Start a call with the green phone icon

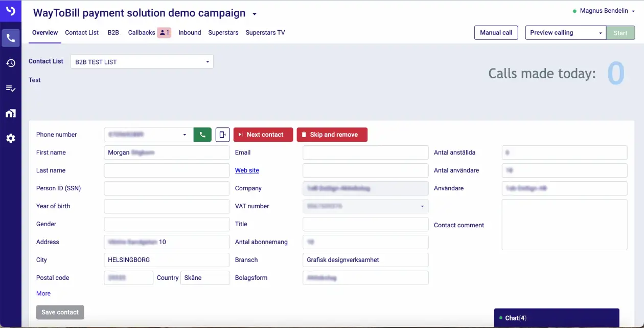(202, 134)
